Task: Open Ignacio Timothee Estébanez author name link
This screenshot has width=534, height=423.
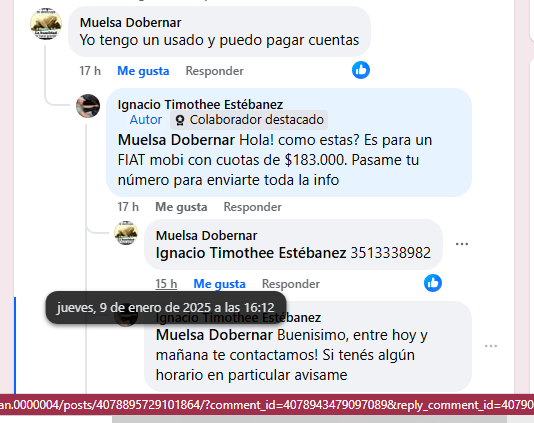Action: pos(200,105)
